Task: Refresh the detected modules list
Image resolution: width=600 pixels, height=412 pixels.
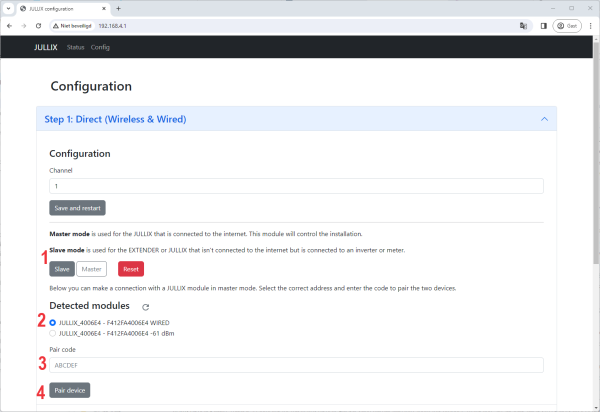Action: (146, 306)
